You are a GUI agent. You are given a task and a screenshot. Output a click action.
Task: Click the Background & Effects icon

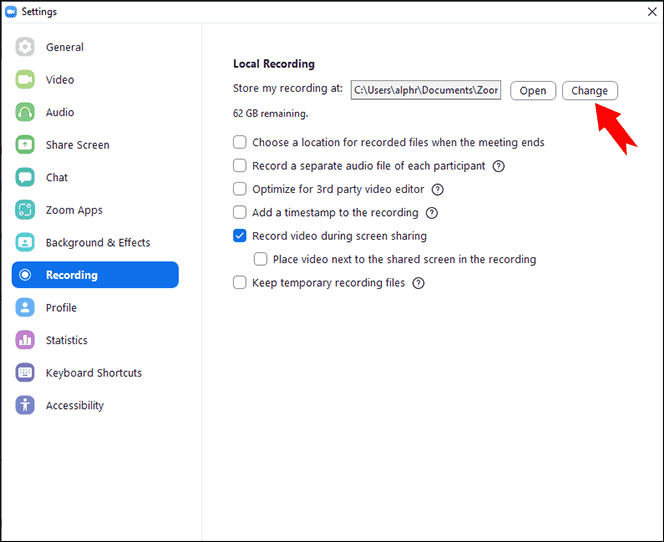25,243
